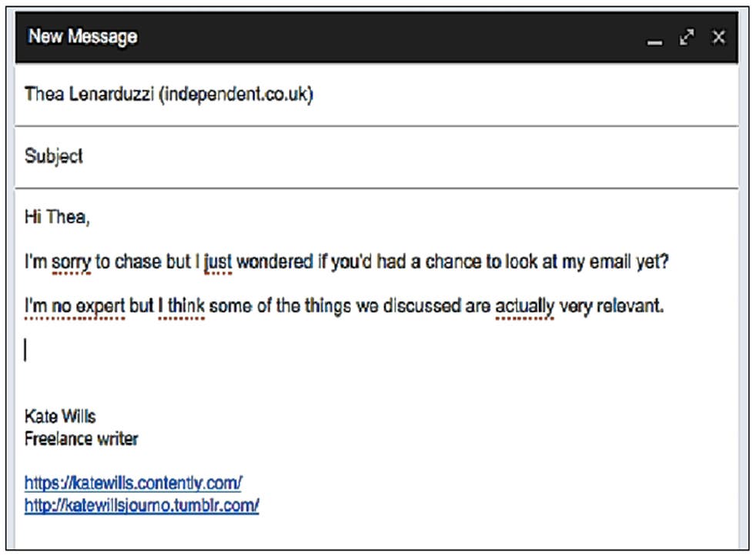Open the katewillsjourno.tumblr.com link
The width and height of the screenshot is (756, 559).
(142, 505)
